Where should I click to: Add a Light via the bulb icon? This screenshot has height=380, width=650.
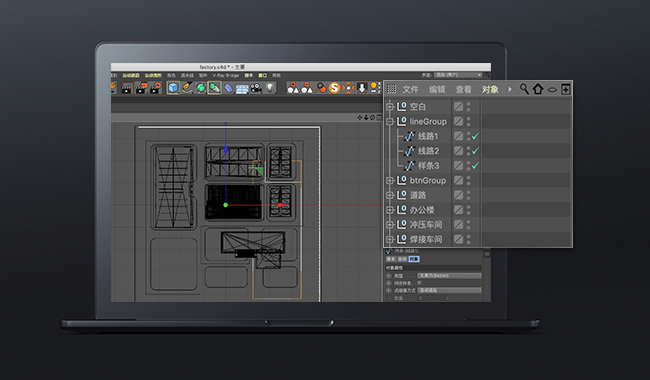[270, 87]
